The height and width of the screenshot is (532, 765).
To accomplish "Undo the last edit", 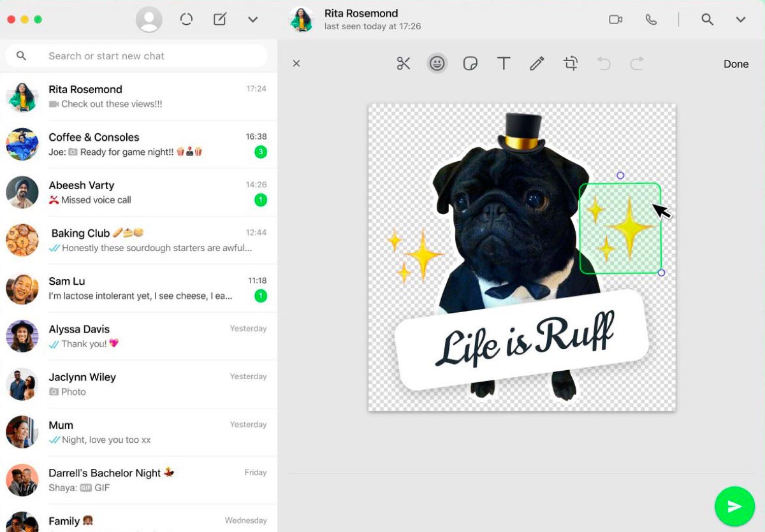I will click(604, 64).
